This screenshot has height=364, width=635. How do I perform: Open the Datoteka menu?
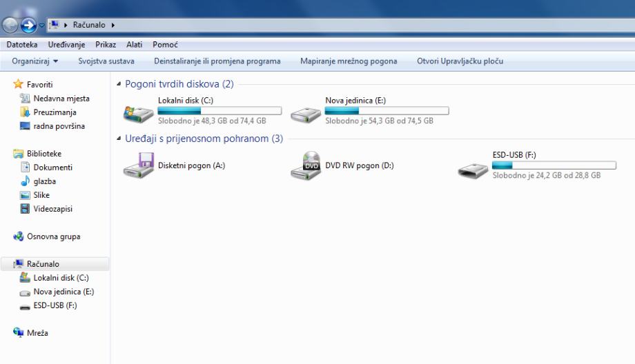pyautogui.click(x=22, y=45)
